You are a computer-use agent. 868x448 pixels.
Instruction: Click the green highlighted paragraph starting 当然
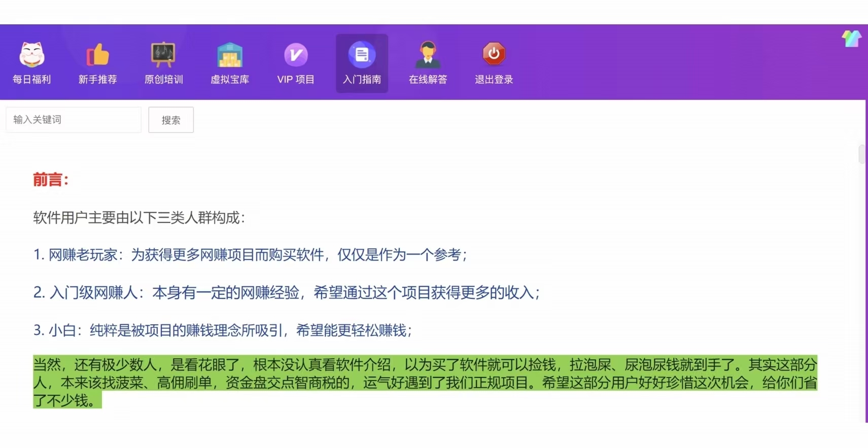tap(425, 382)
